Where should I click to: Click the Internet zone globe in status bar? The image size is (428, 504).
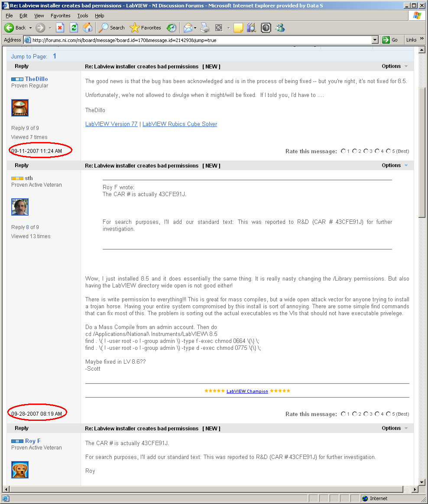click(x=365, y=498)
